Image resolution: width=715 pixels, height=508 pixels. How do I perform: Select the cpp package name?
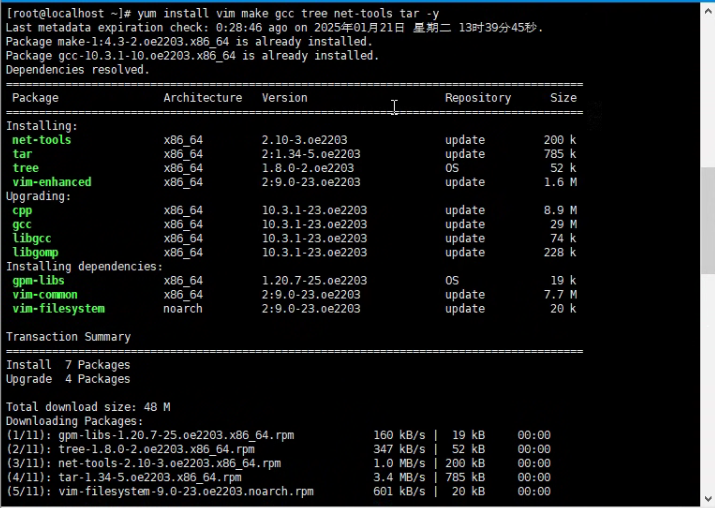(x=22, y=211)
